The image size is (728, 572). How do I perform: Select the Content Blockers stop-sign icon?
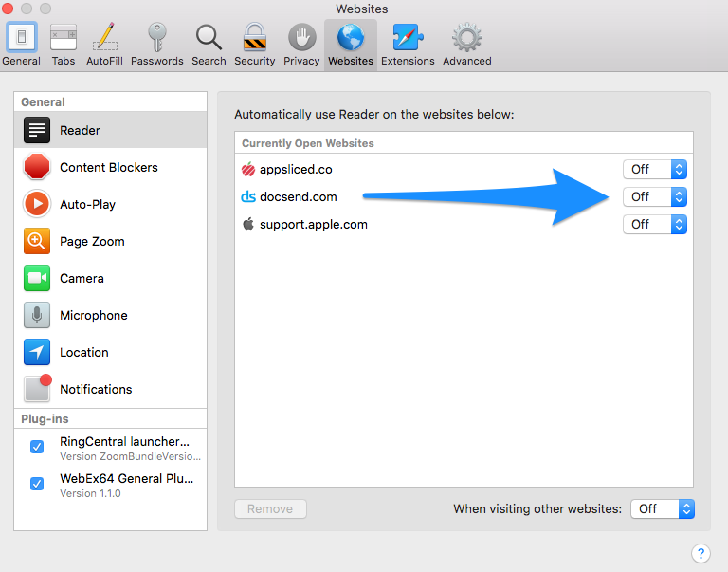tap(37, 167)
